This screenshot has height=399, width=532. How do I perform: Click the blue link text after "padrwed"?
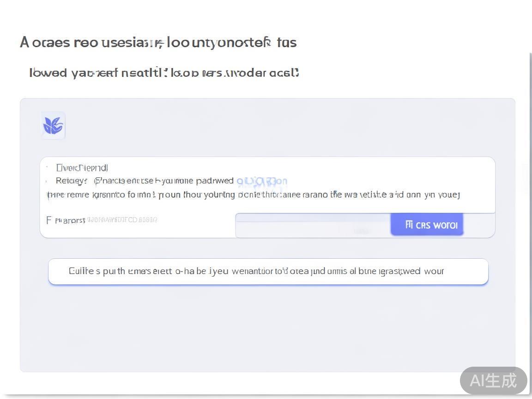(x=262, y=181)
